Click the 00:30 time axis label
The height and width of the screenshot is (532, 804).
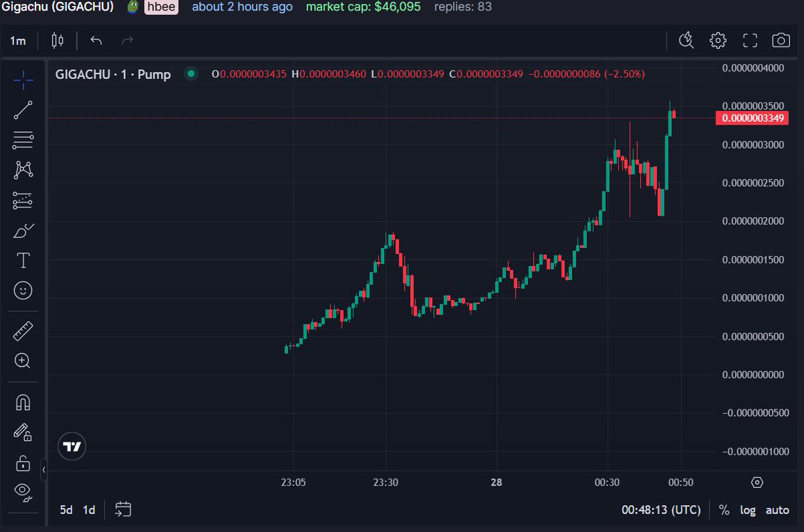pos(608,482)
